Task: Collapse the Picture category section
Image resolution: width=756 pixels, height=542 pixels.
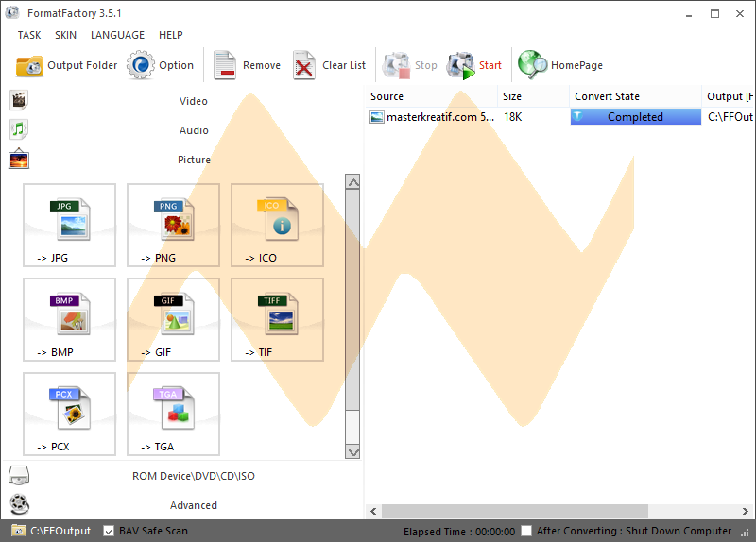Action: (193, 160)
